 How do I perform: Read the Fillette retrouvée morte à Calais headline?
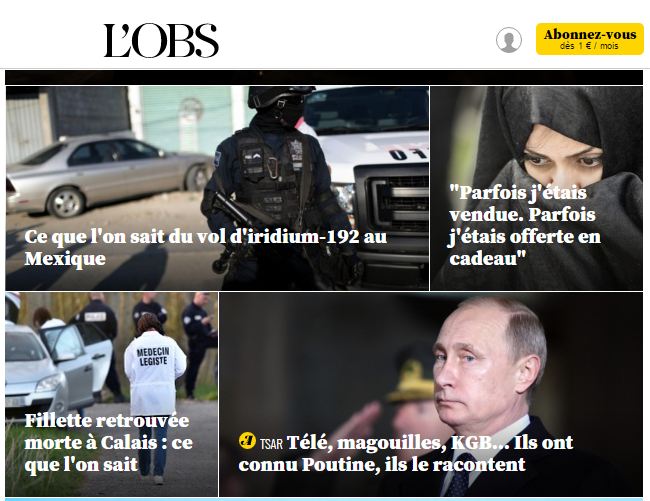109,442
